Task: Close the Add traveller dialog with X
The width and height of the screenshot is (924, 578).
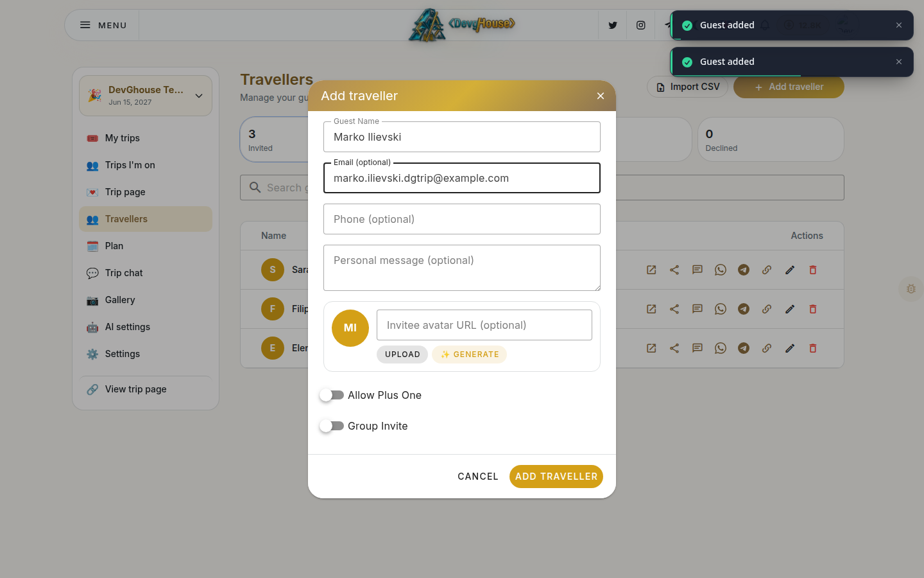Action: click(601, 96)
